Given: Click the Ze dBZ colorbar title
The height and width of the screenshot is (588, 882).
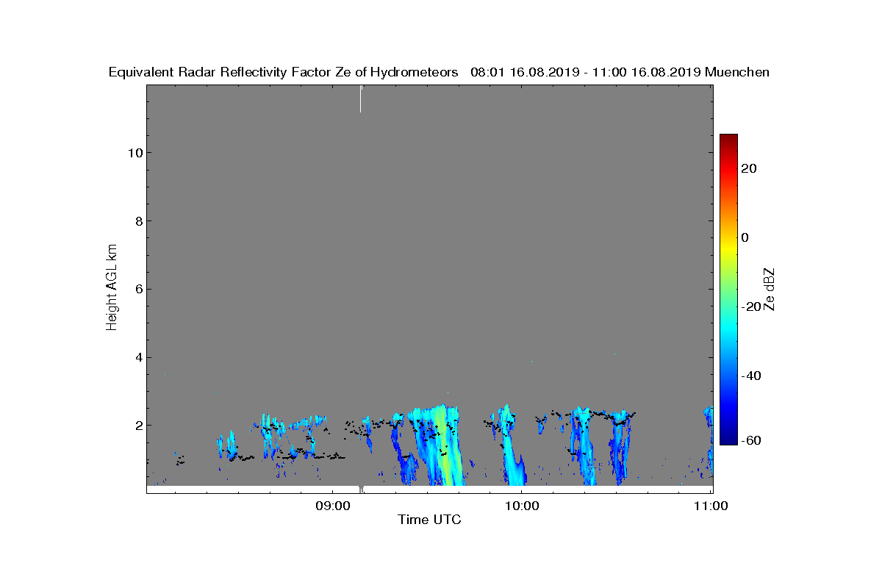Looking at the screenshot, I should tap(770, 289).
